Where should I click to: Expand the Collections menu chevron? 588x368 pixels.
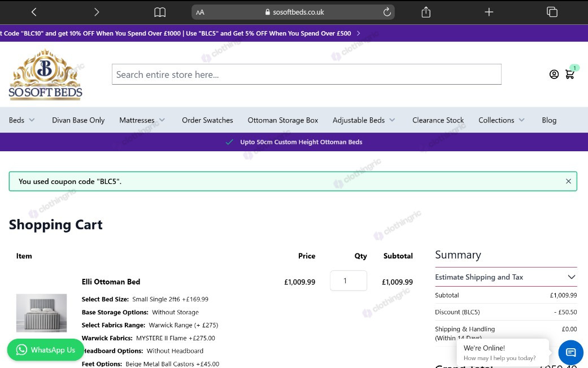[521, 120]
